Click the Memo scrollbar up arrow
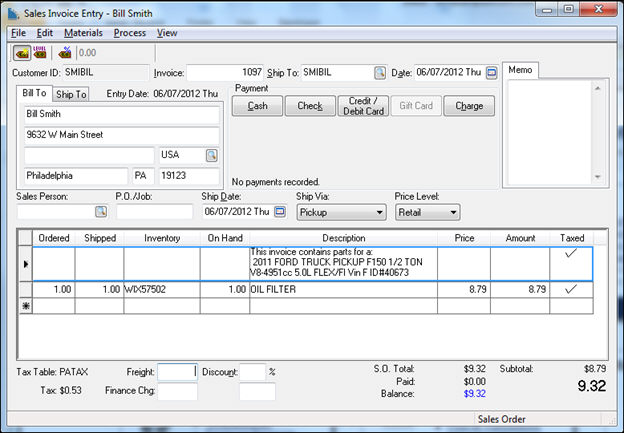The height and width of the screenshot is (433, 624). pos(597,88)
